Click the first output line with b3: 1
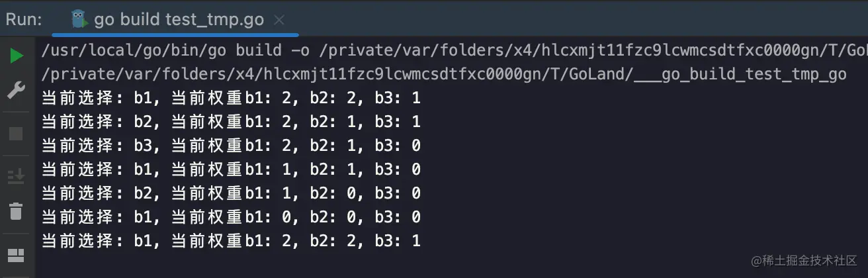The width and height of the screenshot is (868, 278). [231, 98]
